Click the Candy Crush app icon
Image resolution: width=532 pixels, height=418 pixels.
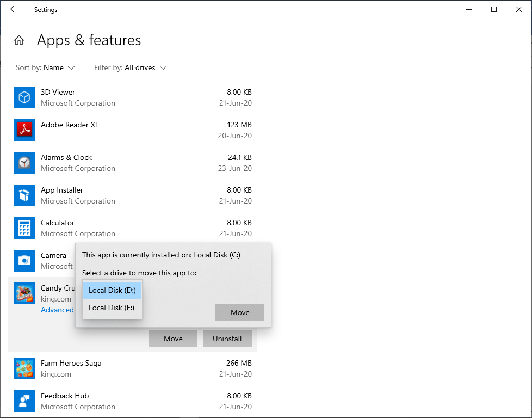point(24,293)
